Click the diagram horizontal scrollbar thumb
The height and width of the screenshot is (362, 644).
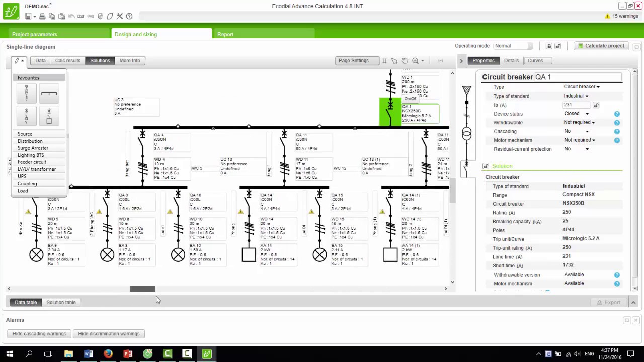142,289
